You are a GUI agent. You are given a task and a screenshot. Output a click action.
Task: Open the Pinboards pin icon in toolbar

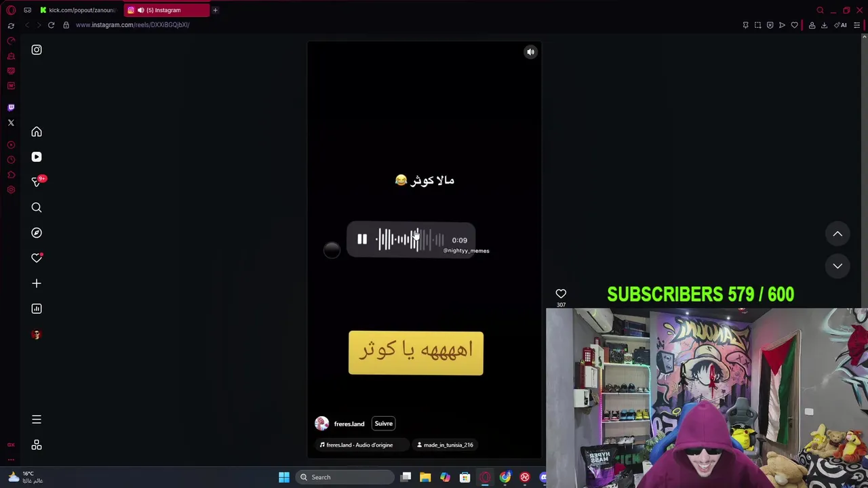tap(745, 25)
